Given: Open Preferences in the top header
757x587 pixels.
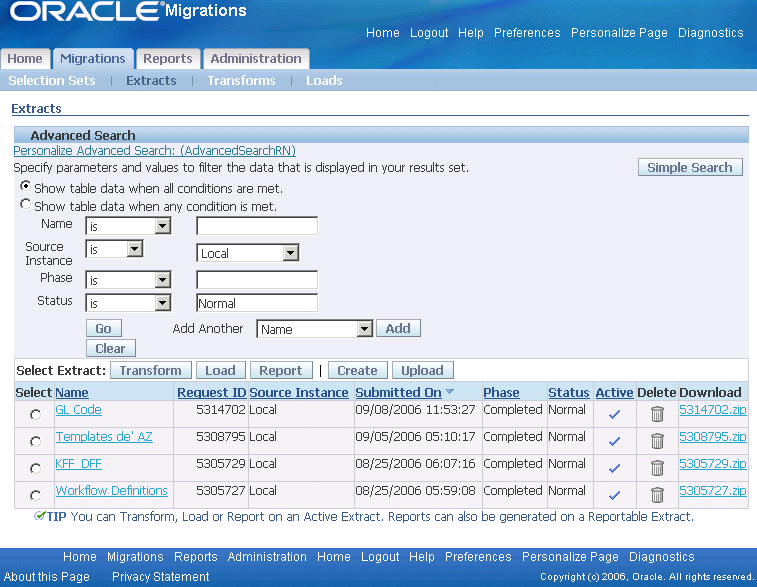Looking at the screenshot, I should tap(527, 33).
